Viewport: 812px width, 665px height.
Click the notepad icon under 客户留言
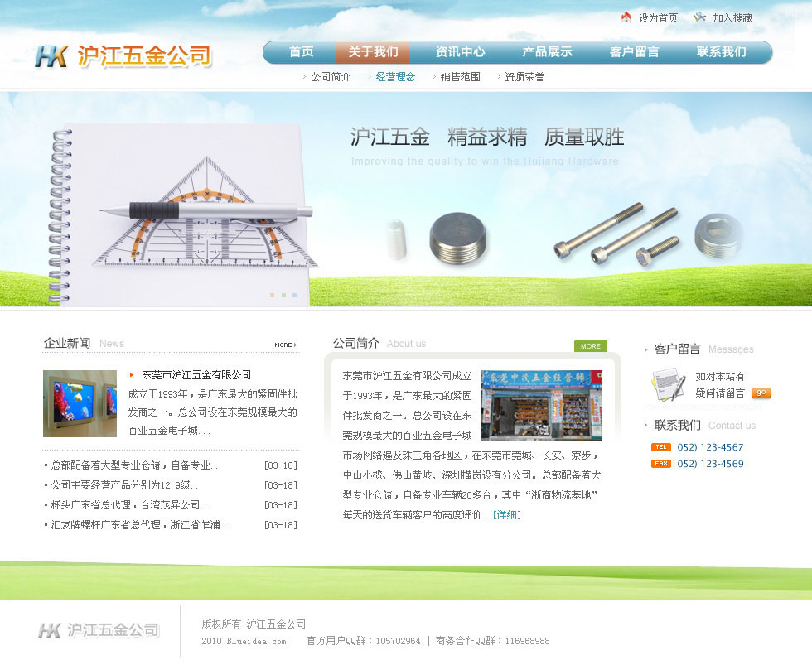click(668, 384)
